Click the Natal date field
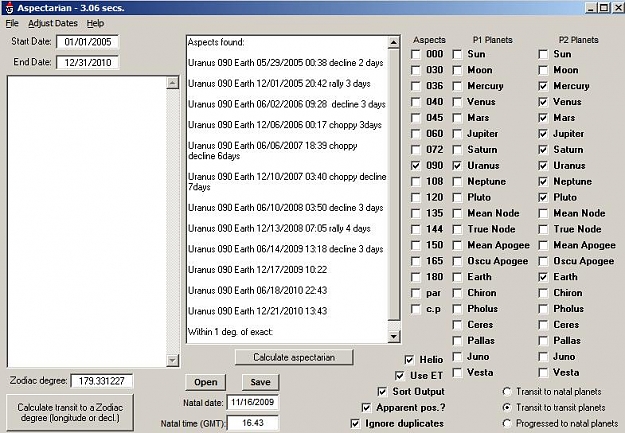 point(253,402)
